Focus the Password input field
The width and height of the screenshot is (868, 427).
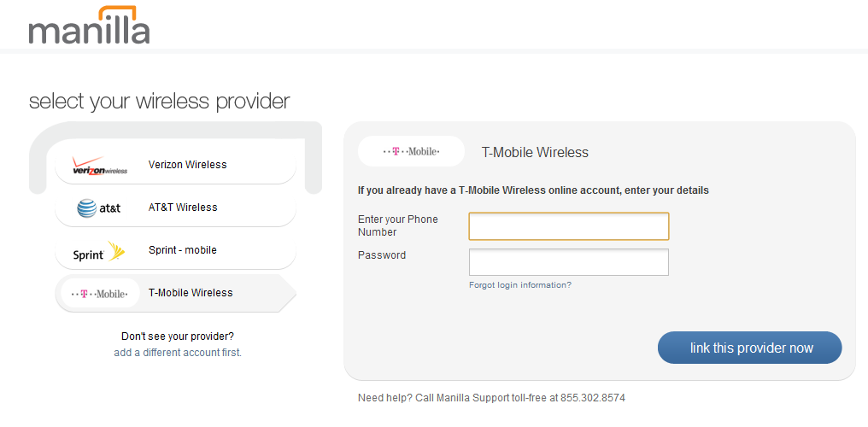coord(568,262)
